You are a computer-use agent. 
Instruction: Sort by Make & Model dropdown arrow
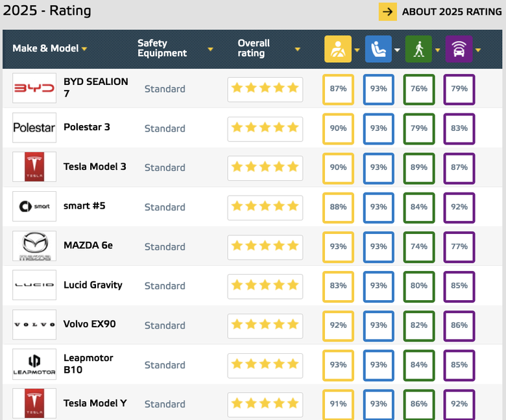point(84,49)
